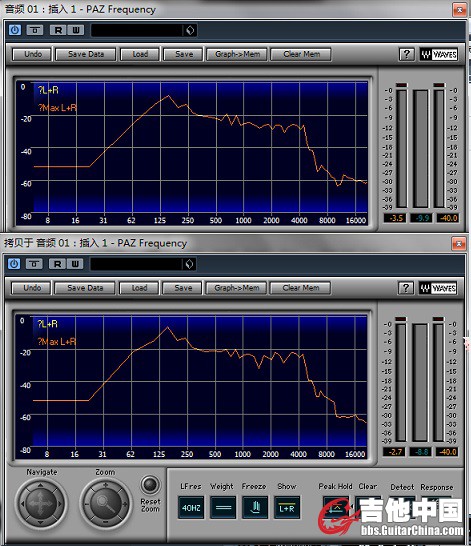Open preset menu diamond icon in top window

point(190,30)
